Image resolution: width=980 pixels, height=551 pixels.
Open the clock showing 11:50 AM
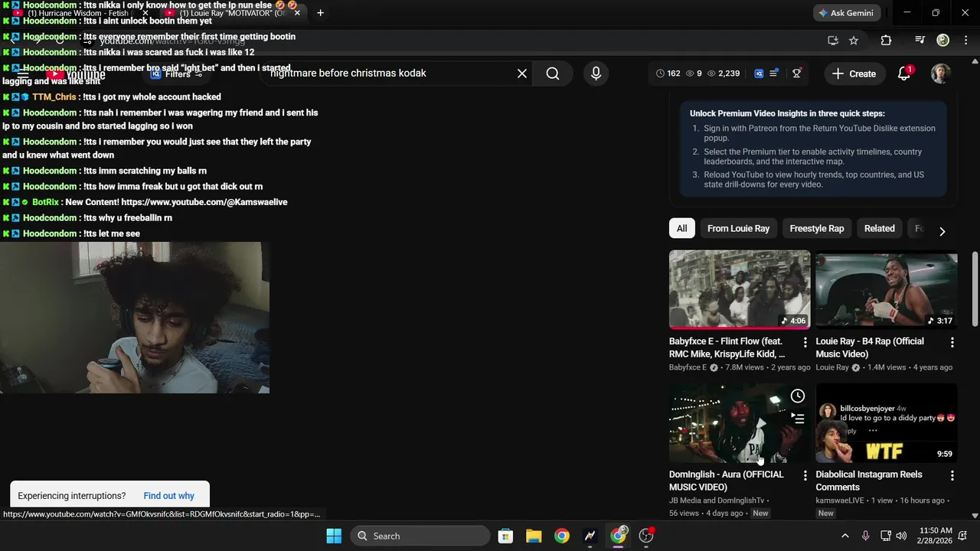(x=935, y=535)
